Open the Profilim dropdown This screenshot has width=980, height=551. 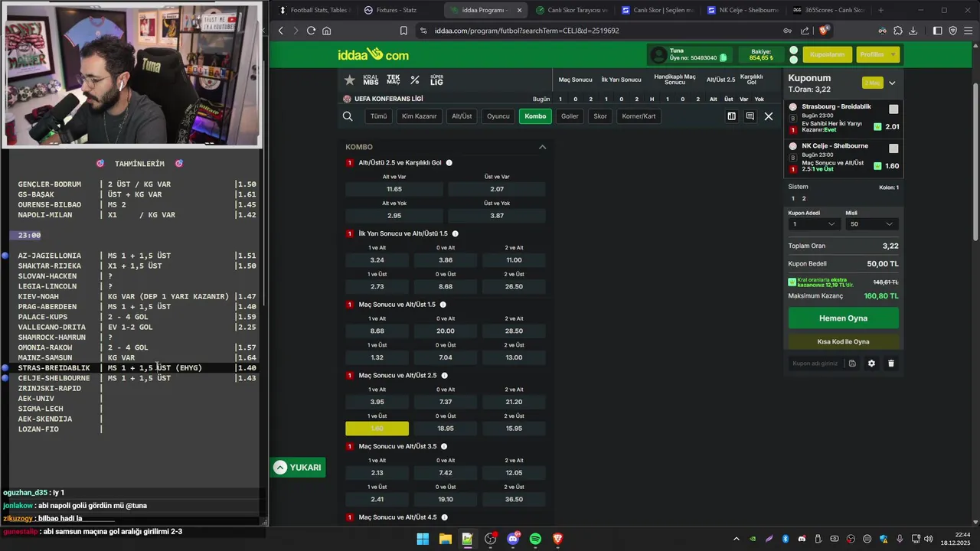point(877,54)
